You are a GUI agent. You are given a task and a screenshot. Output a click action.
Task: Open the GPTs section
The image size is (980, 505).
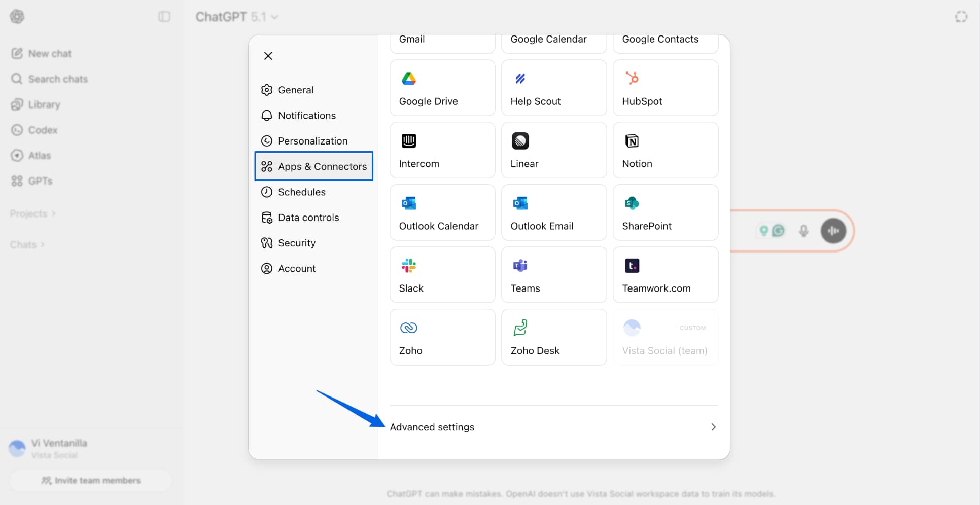41,181
